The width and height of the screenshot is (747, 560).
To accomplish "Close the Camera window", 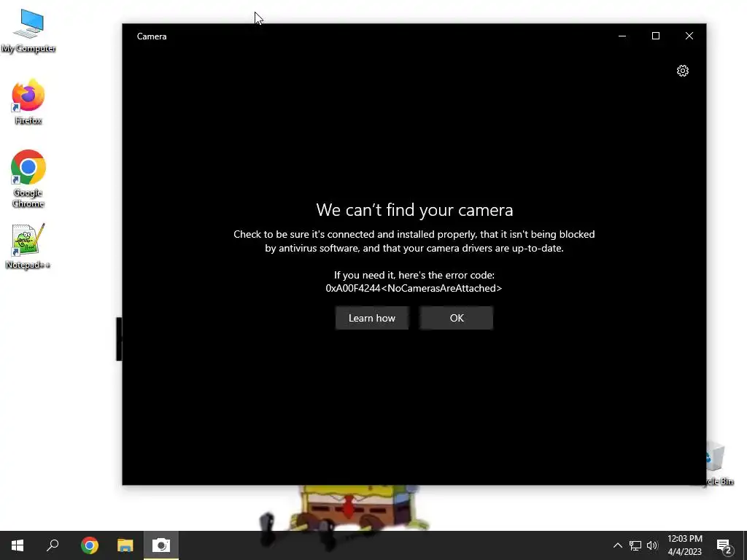I will (x=689, y=36).
